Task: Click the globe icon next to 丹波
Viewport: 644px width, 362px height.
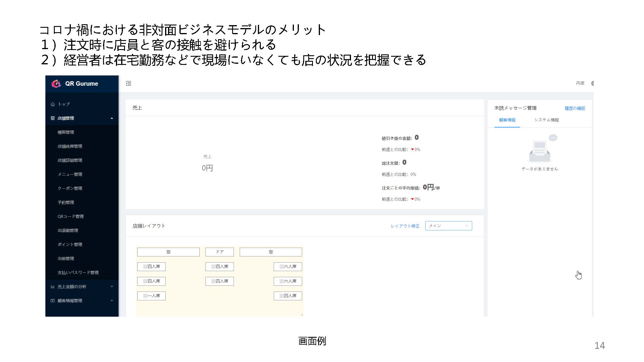Action: click(592, 83)
